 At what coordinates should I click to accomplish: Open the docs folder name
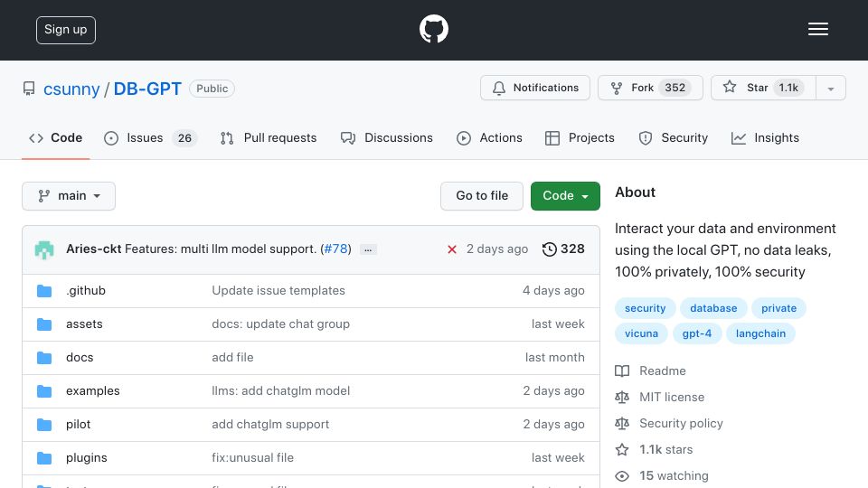point(80,358)
